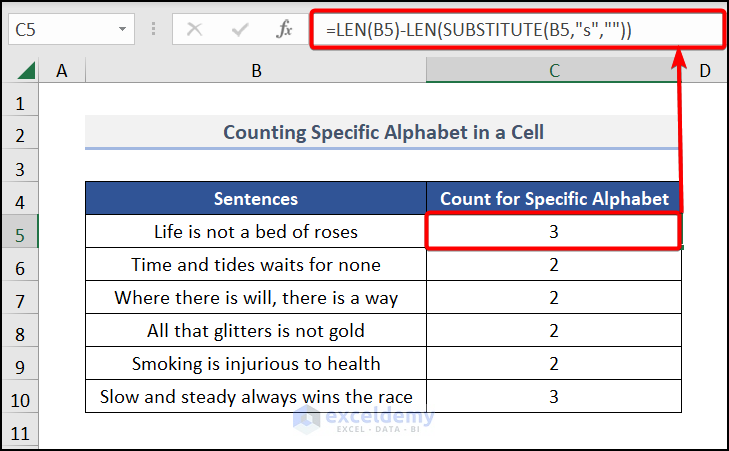Image resolution: width=729 pixels, height=451 pixels.
Task: Select column B header
Action: [x=256, y=71]
